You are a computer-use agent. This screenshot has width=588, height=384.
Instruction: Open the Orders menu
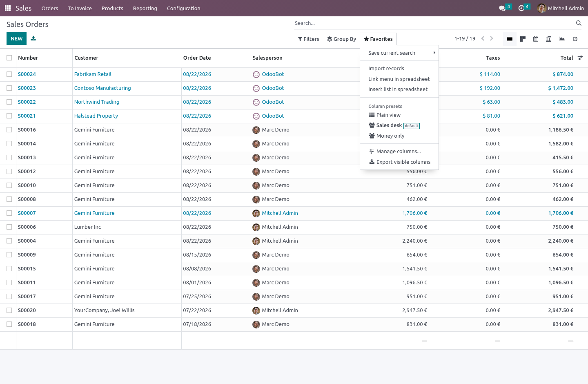50,8
